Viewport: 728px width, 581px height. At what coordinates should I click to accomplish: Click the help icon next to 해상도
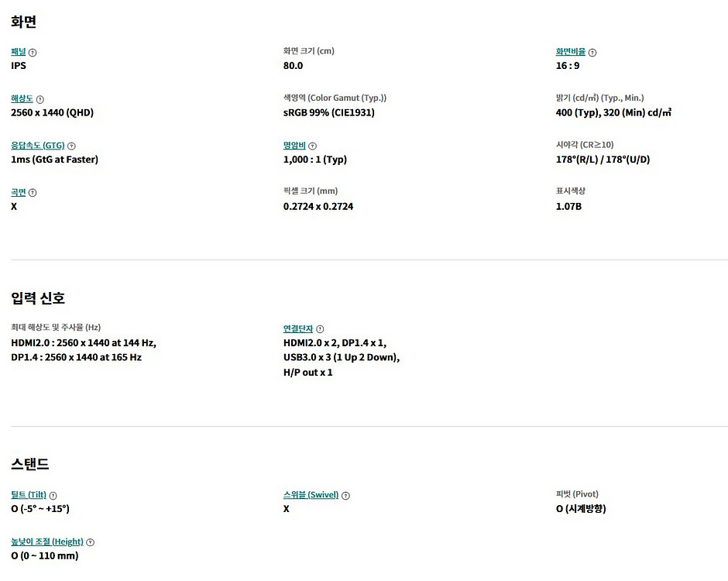click(x=40, y=99)
